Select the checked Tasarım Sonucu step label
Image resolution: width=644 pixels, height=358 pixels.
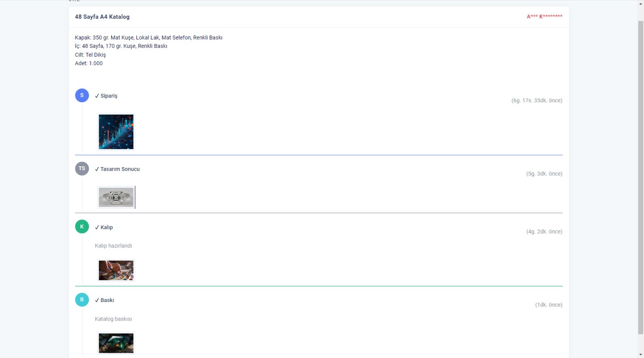pyautogui.click(x=117, y=169)
